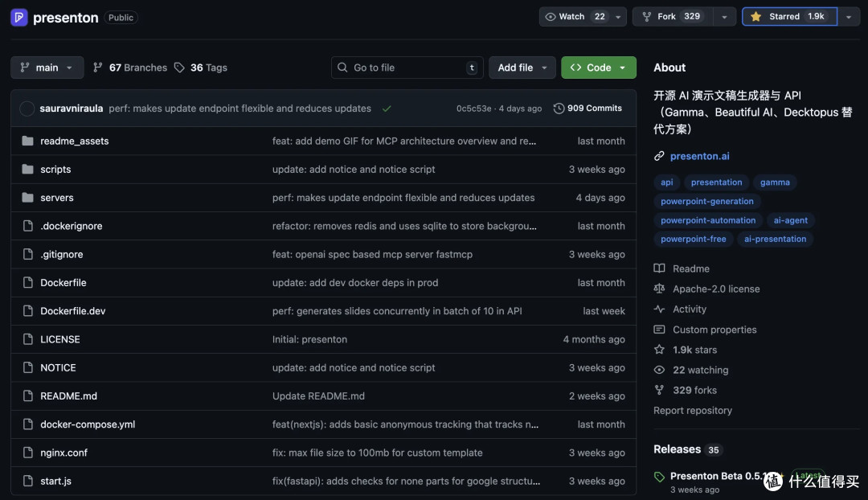Click the Report repository link

point(693,410)
